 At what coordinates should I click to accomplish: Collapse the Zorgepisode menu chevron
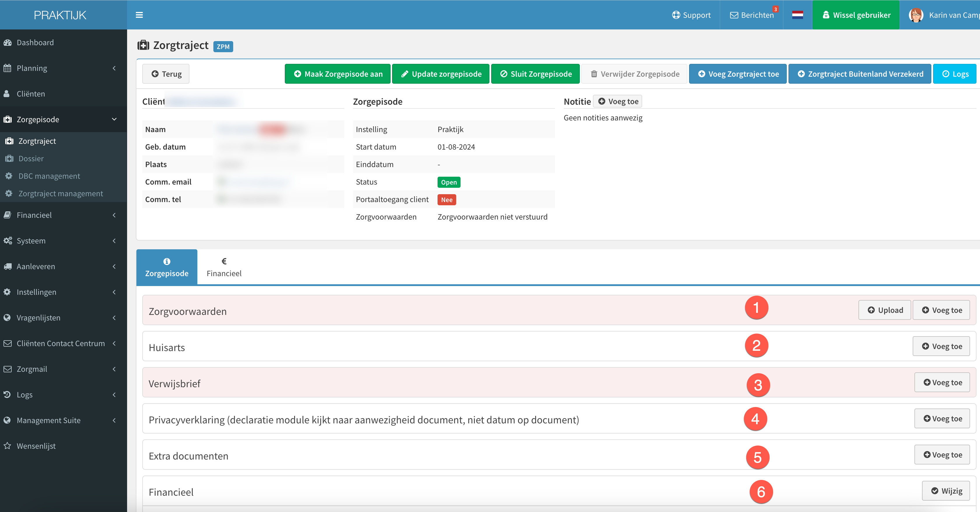coord(114,119)
